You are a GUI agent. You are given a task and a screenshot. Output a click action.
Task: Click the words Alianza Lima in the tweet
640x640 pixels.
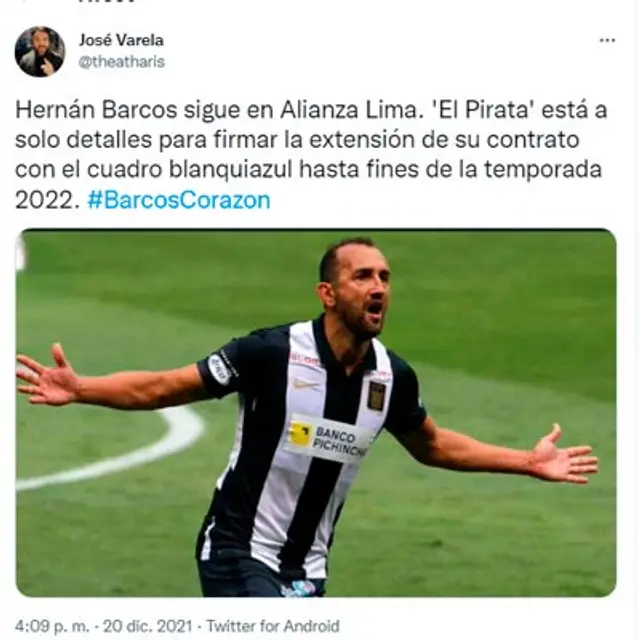348,110
